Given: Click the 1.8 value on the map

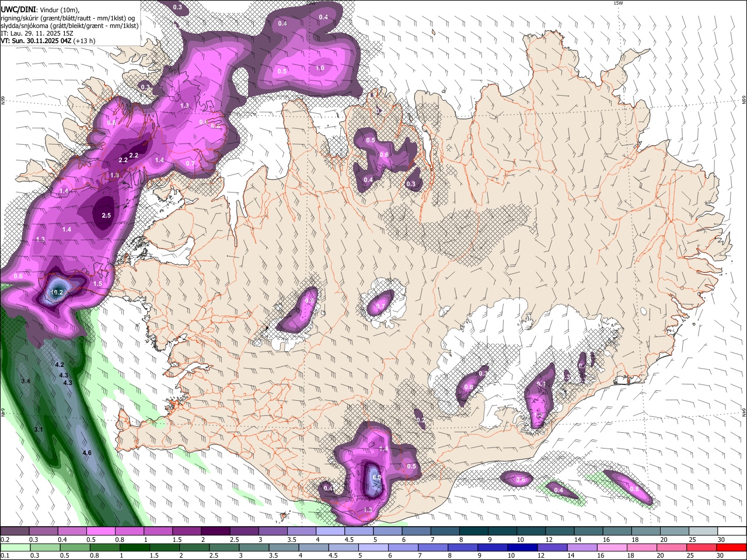Looking at the screenshot, I should pos(114,175).
